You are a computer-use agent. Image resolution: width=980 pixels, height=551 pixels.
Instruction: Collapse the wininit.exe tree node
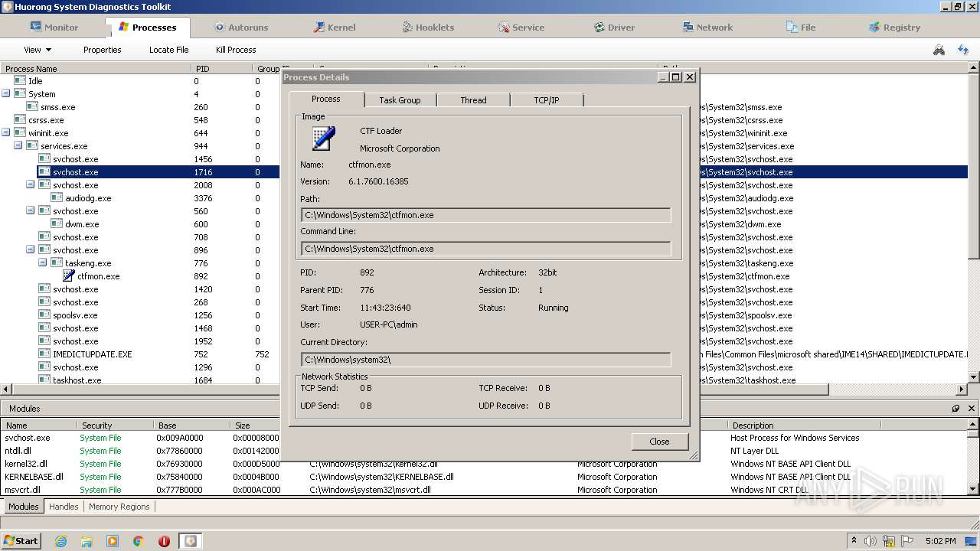(6, 132)
